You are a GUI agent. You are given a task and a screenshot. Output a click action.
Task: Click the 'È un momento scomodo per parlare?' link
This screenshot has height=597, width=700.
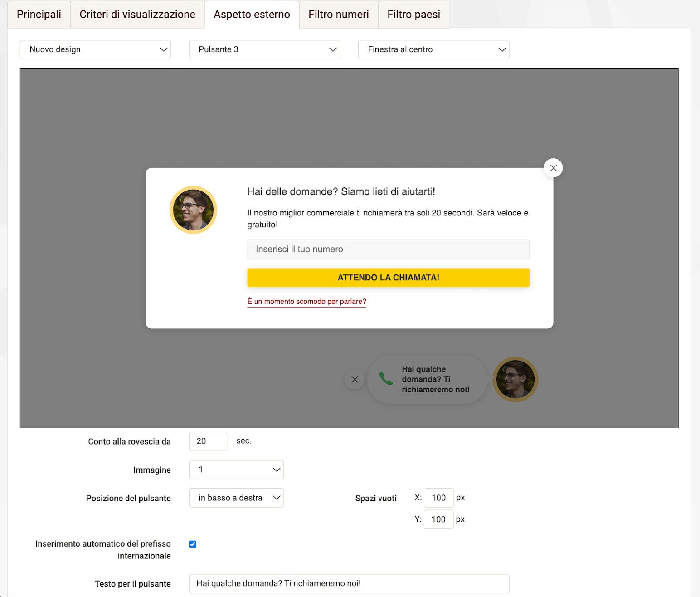tap(306, 302)
